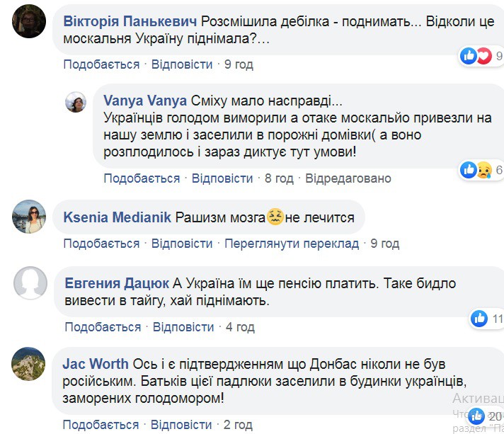Screen dimensions: 504x434
Task: Click Переглянути переклад on Ksenia's comment
Action: click(292, 244)
